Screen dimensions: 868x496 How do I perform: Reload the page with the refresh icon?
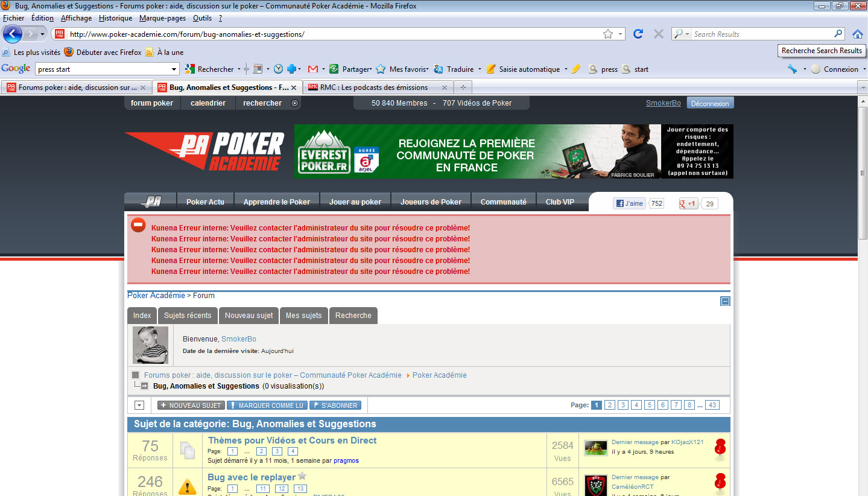(x=638, y=34)
